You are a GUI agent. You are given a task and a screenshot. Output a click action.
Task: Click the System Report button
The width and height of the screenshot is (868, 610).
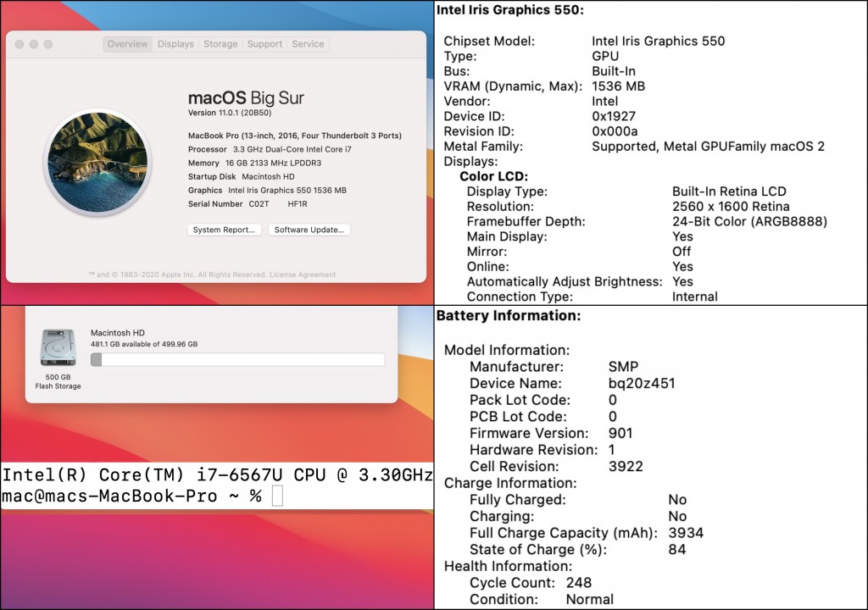224,230
